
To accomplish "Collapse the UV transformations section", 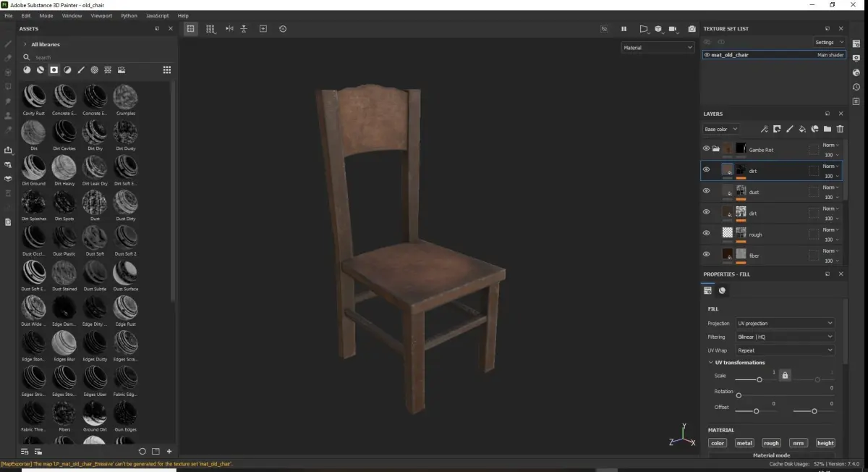I will click(x=710, y=362).
